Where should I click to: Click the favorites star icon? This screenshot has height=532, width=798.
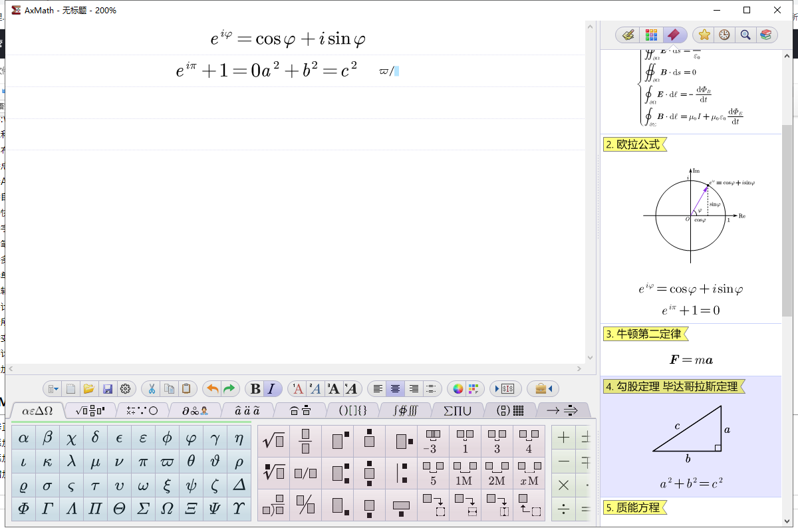[x=704, y=35]
